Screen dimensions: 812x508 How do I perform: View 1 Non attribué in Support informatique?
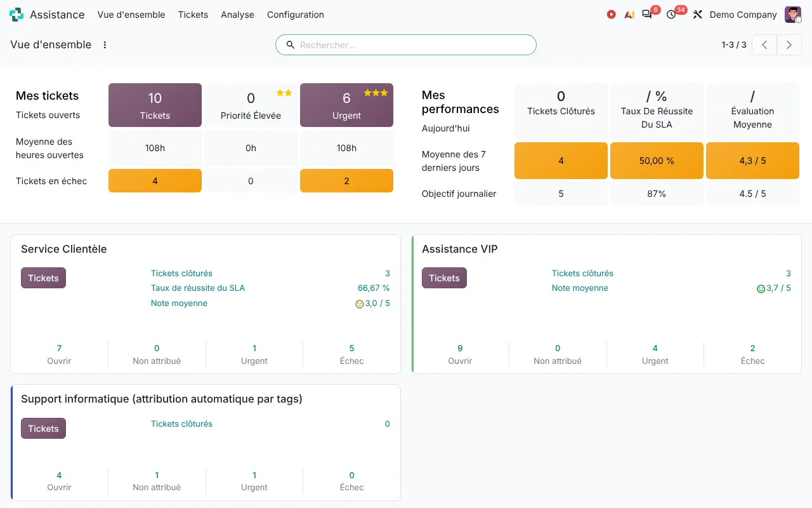[x=157, y=481]
